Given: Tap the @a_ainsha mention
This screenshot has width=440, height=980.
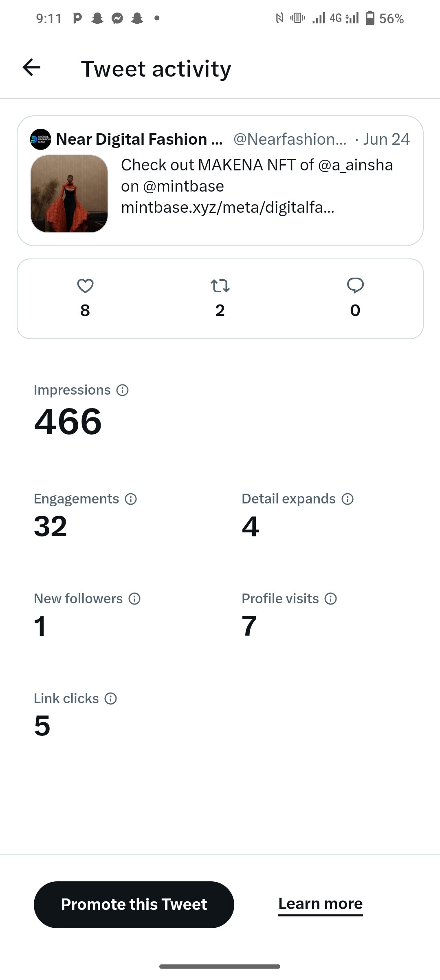Looking at the screenshot, I should pyautogui.click(x=355, y=165).
